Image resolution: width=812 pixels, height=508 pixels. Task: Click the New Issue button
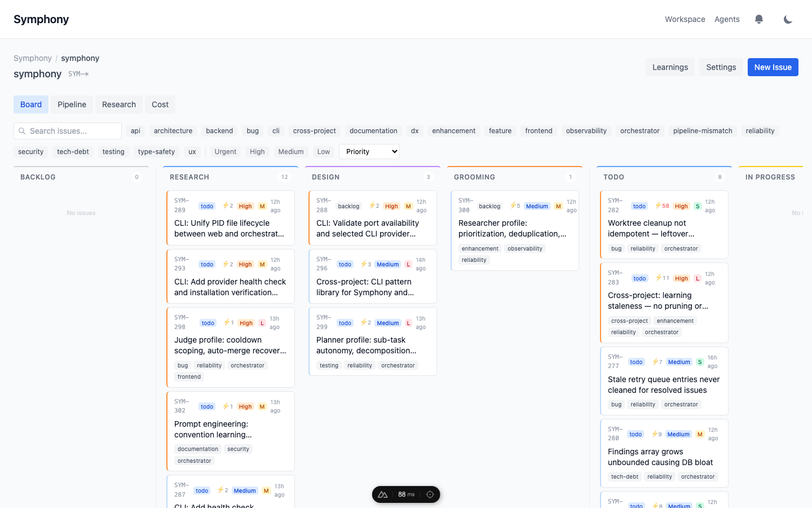tap(773, 67)
